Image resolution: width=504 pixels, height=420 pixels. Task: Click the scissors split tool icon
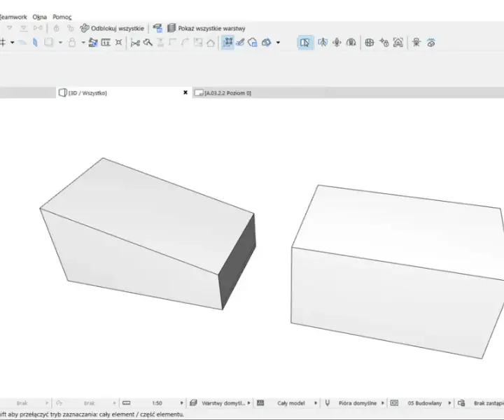pos(135,43)
